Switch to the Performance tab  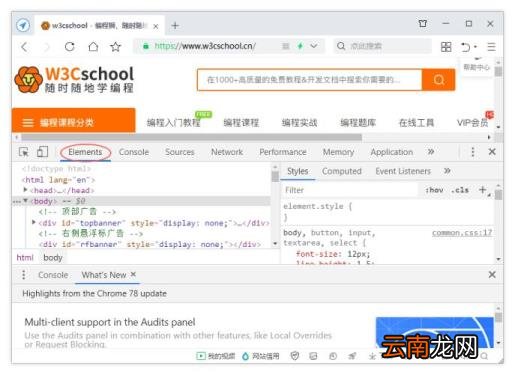click(283, 152)
